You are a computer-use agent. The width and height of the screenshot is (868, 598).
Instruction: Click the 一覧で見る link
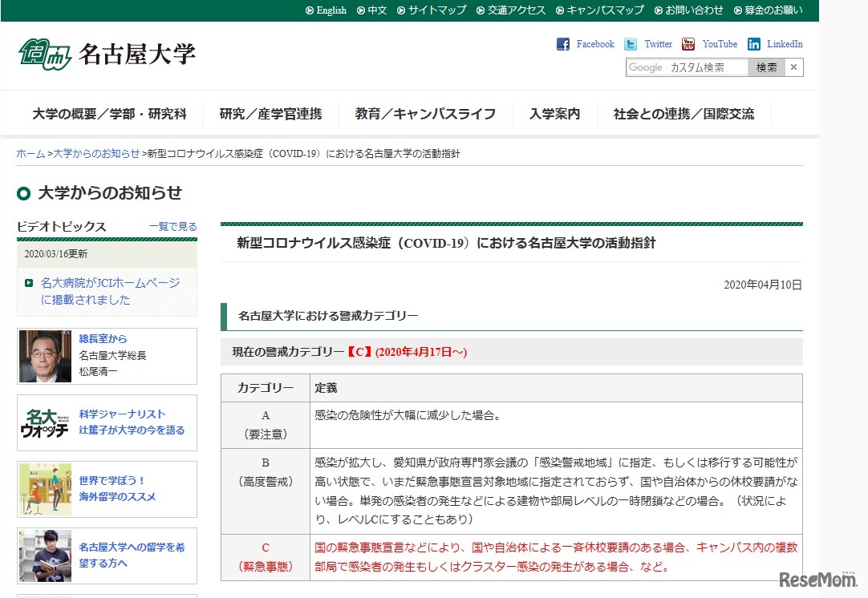point(172,227)
